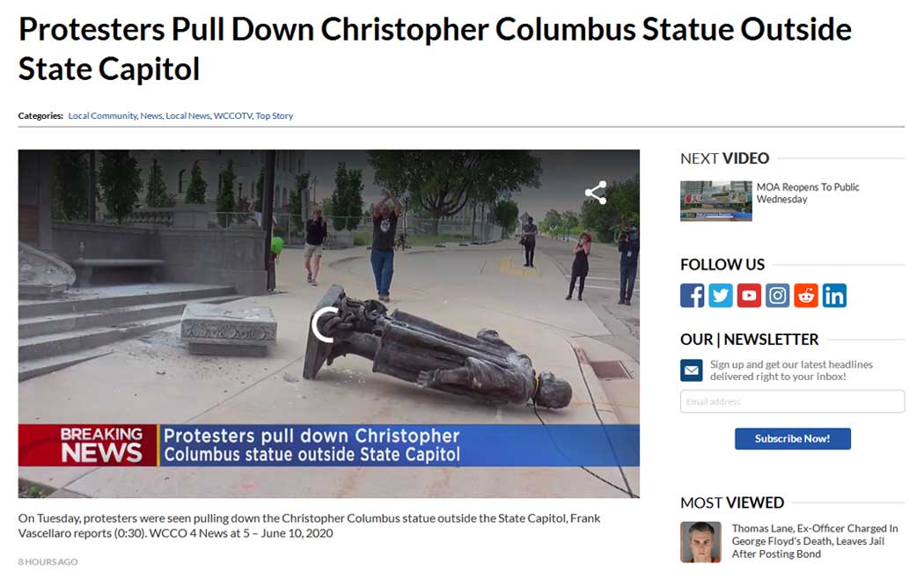
Task: Open the Thomas Lane Leaves Jail headline
Action: [x=814, y=541]
